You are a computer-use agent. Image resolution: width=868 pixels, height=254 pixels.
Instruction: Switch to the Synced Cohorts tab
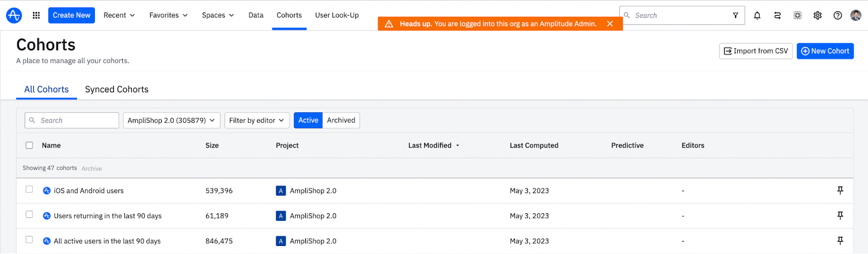[117, 90]
